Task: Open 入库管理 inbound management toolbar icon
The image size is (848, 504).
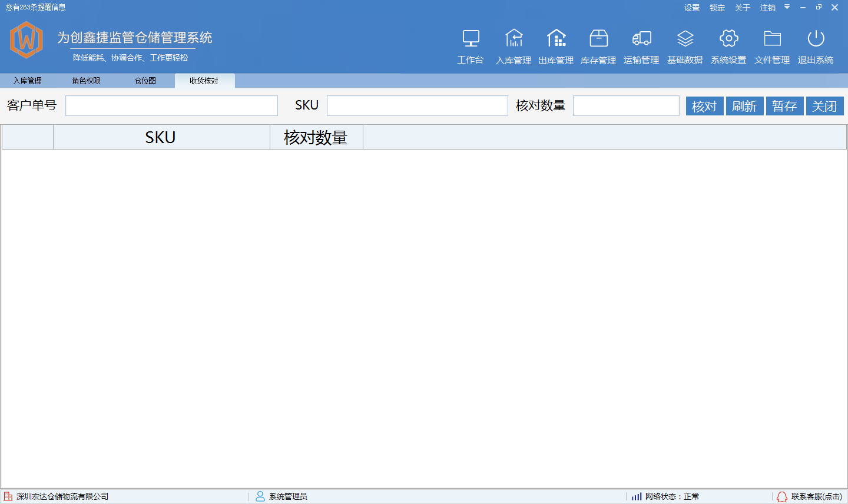Action: click(x=514, y=38)
